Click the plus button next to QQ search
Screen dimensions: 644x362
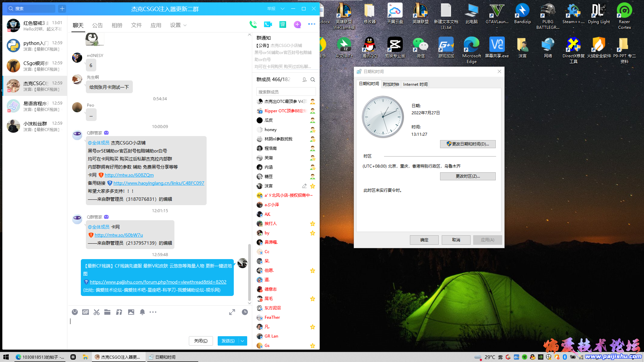click(62, 9)
